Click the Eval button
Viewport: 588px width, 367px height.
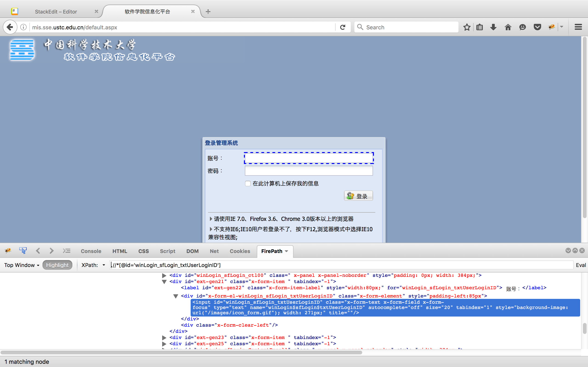click(x=581, y=265)
